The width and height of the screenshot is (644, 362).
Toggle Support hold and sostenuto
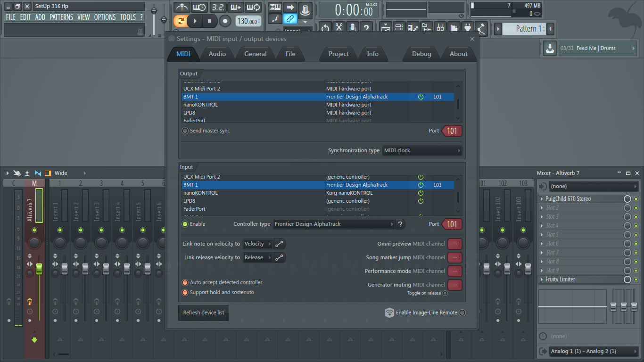point(185,292)
